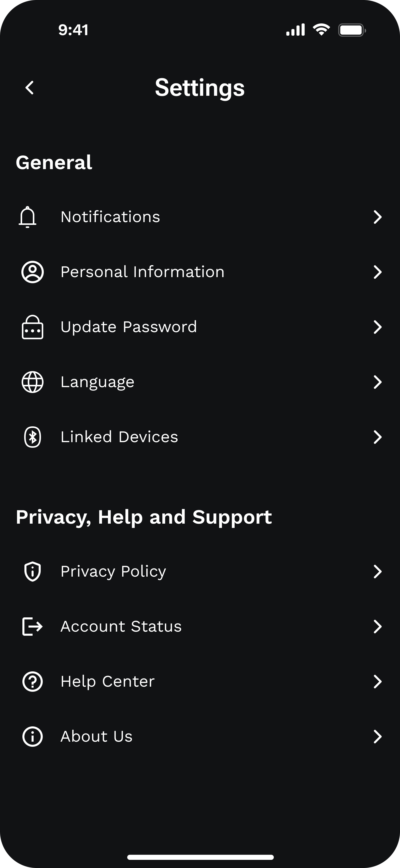Open the Privacy Policy link
The image size is (400, 868).
click(x=113, y=572)
